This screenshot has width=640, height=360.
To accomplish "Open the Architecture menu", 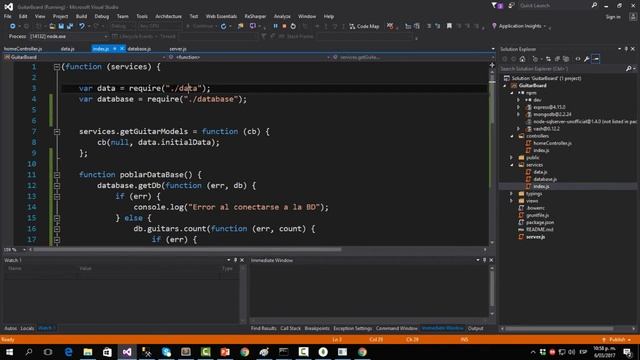I will click(168, 16).
